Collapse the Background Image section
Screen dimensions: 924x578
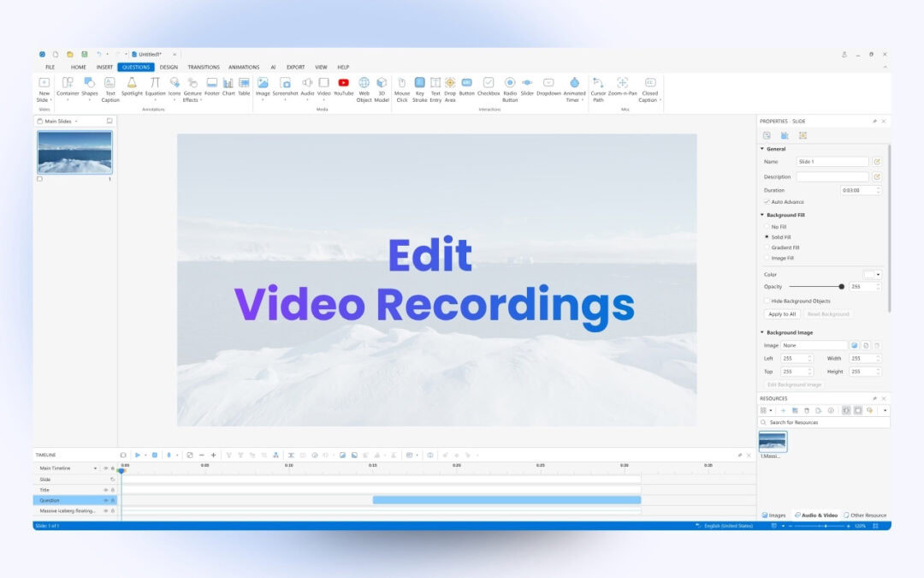762,332
